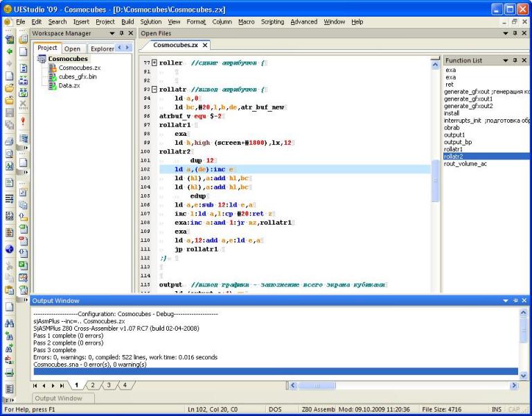Jump to generate_gfxout1 in the Function List
532x416 pixels.
pos(468,99)
